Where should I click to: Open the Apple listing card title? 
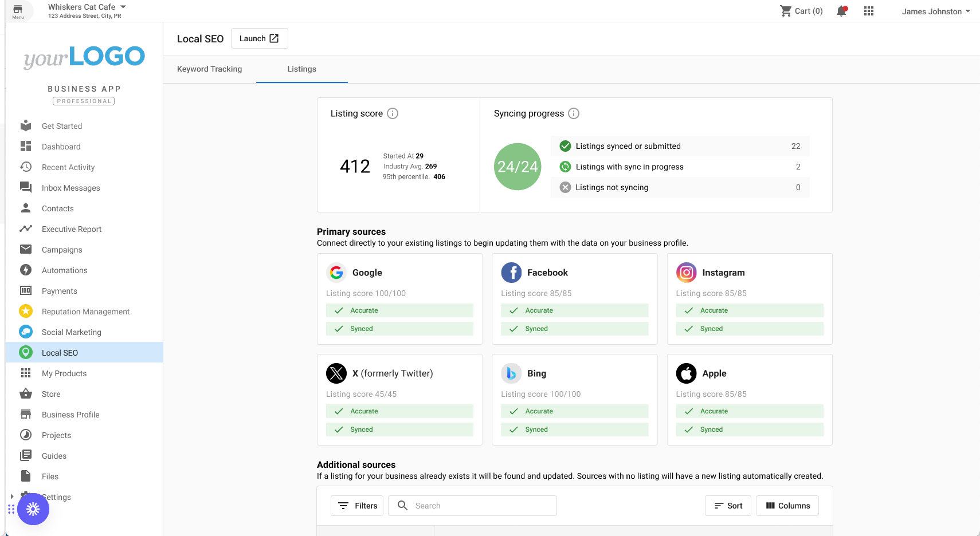tap(714, 373)
